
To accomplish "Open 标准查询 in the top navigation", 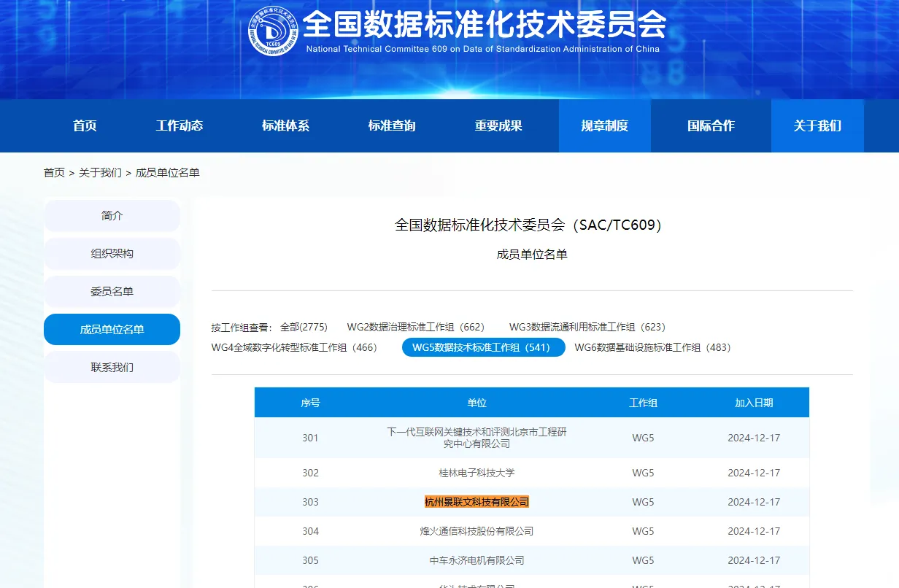I will 392,125.
